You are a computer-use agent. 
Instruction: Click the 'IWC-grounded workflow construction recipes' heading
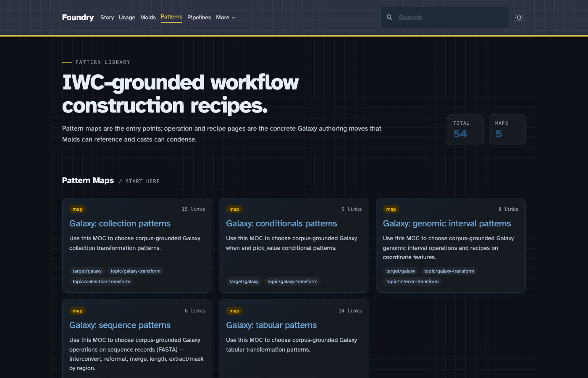(x=181, y=94)
